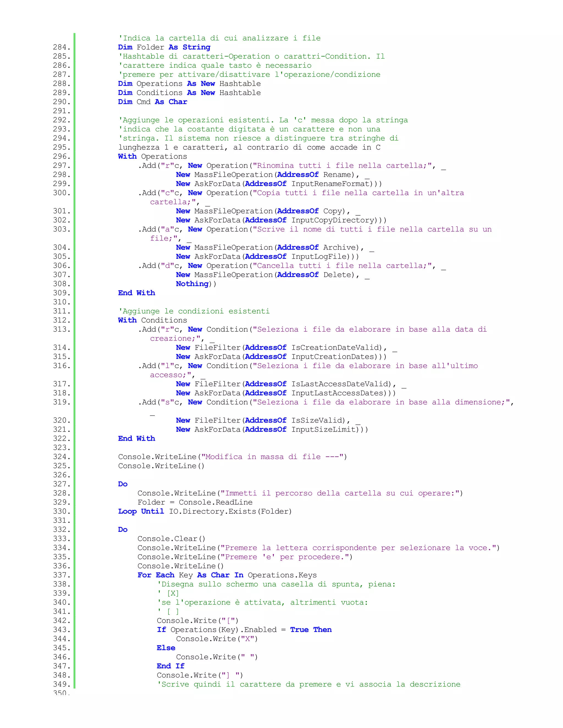Click line number 319.
563x728 pixels.
(62, 402)
